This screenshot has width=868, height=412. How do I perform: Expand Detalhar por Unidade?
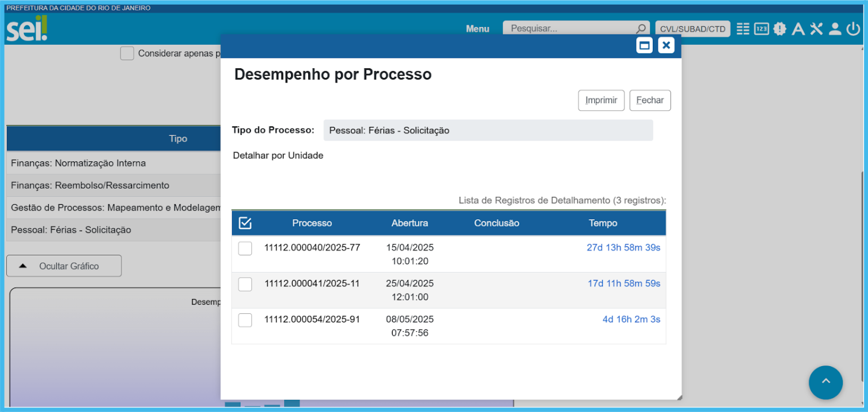278,156
